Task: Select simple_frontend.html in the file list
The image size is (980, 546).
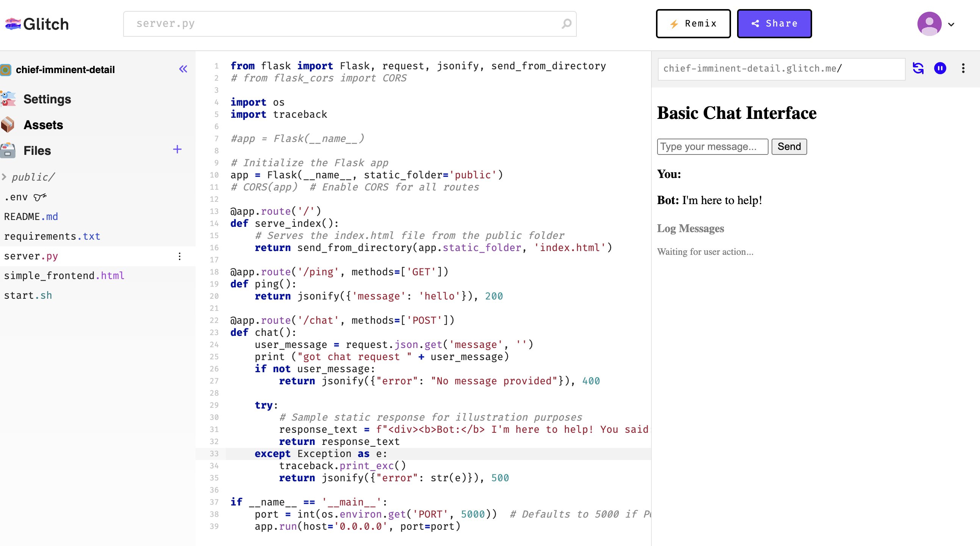Action: 64,275
